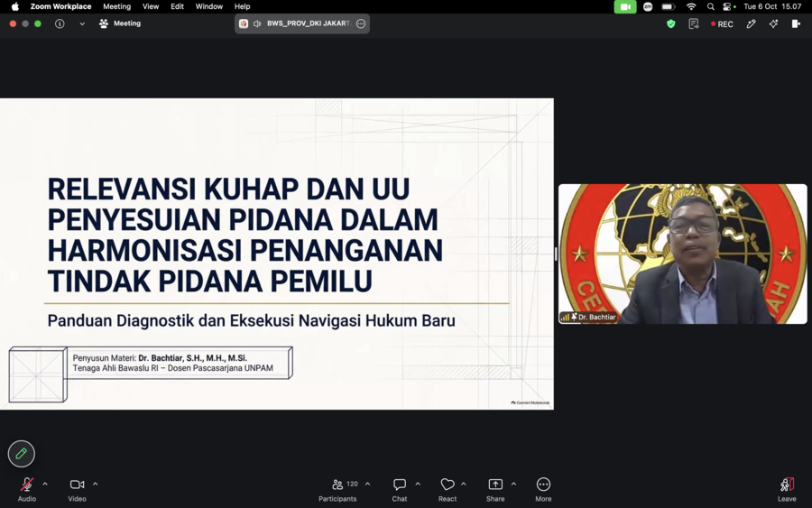Screen dimensions: 812x508
Task: Expand the Participants options caret
Action: point(368,485)
